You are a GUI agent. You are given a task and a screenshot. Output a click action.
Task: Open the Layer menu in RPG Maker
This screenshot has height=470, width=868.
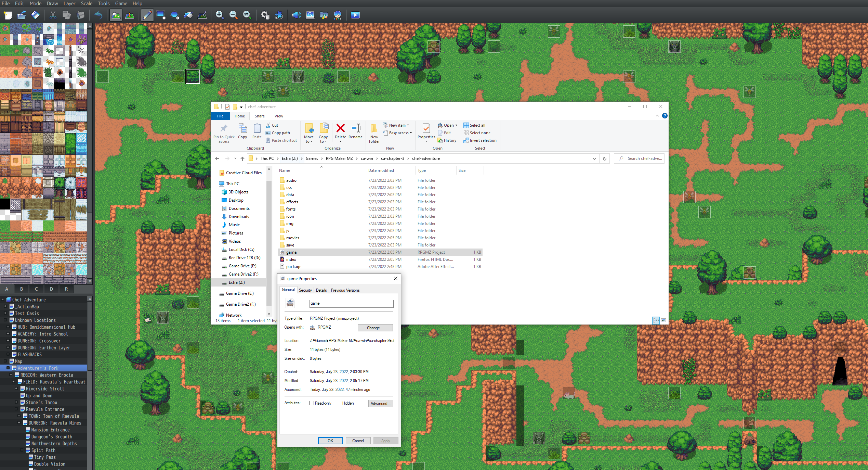point(69,3)
